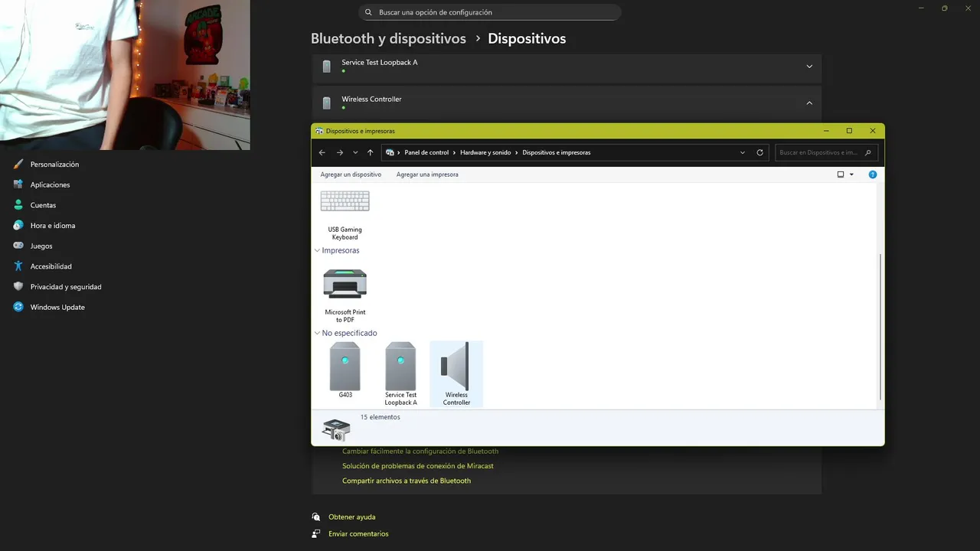Open Accesibilidad settings page
The image size is (980, 551).
tap(51, 266)
